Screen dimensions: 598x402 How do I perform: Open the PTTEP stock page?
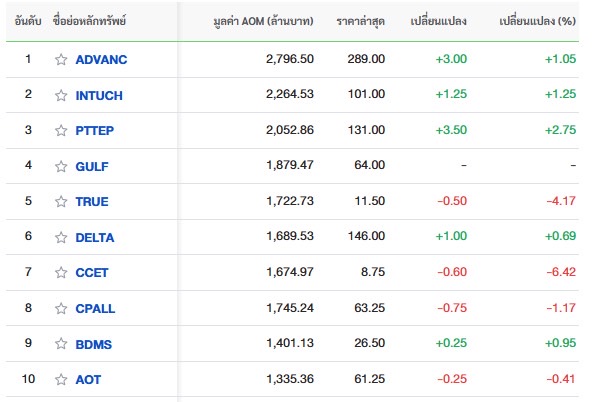pyautogui.click(x=95, y=130)
